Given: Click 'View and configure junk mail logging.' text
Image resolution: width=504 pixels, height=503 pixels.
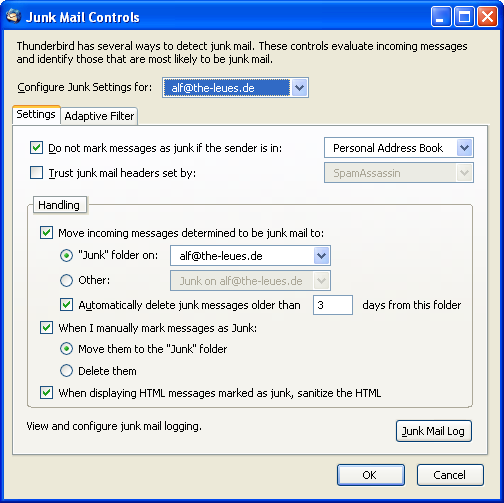Looking at the screenshot, I should coord(114,426).
